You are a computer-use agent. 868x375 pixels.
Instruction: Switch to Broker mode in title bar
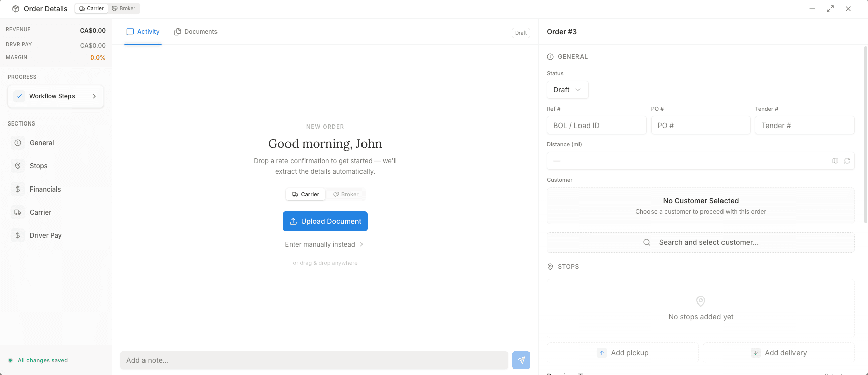(x=124, y=8)
